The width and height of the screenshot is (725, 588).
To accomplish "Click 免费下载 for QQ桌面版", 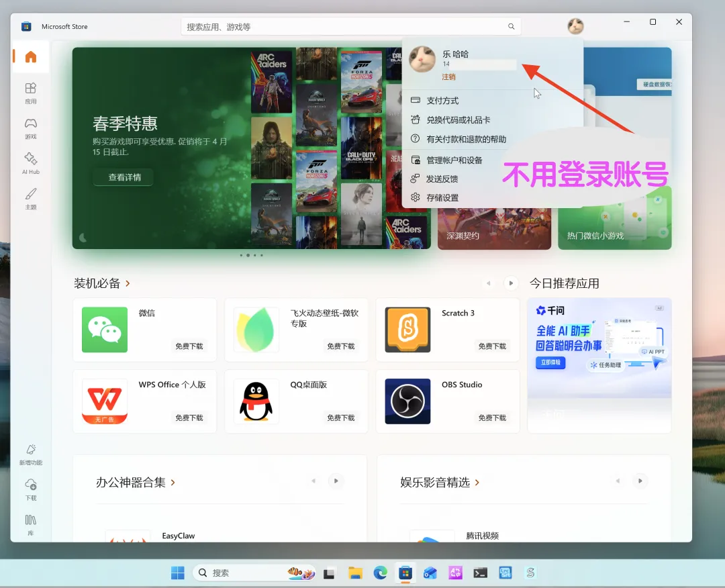I will pos(341,418).
